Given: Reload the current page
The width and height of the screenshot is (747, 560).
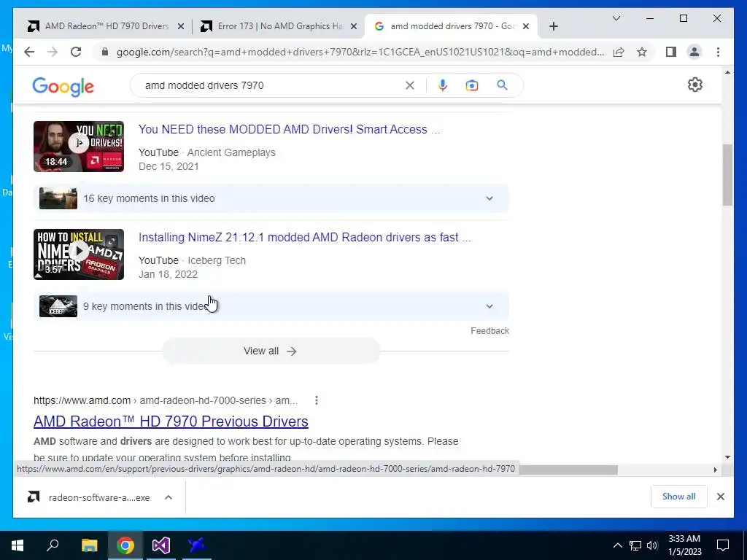Looking at the screenshot, I should (76, 52).
